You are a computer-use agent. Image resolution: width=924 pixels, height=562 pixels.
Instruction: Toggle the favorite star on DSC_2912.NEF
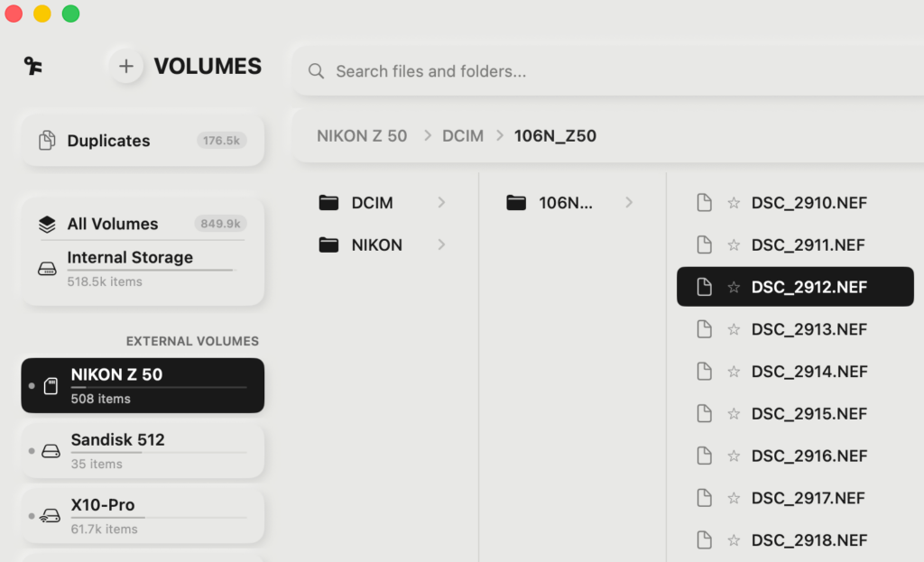(x=733, y=287)
